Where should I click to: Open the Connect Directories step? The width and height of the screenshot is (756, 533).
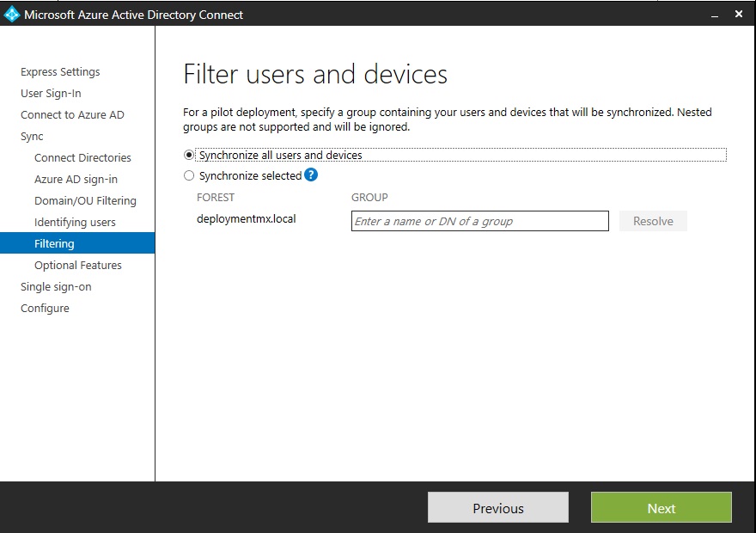pos(82,158)
